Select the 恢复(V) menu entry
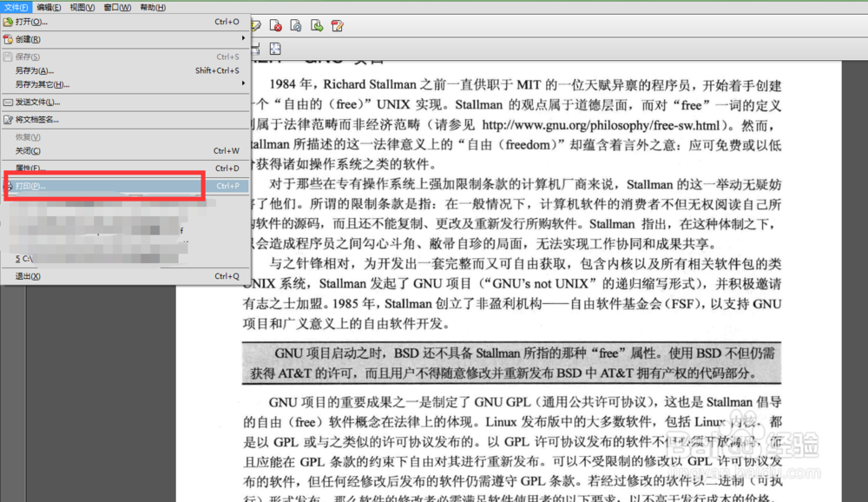The height and width of the screenshot is (502, 868). (x=125, y=137)
